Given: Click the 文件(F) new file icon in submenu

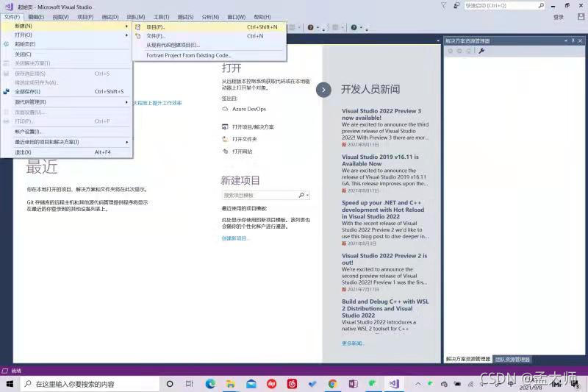Looking at the screenshot, I should coord(138,36).
